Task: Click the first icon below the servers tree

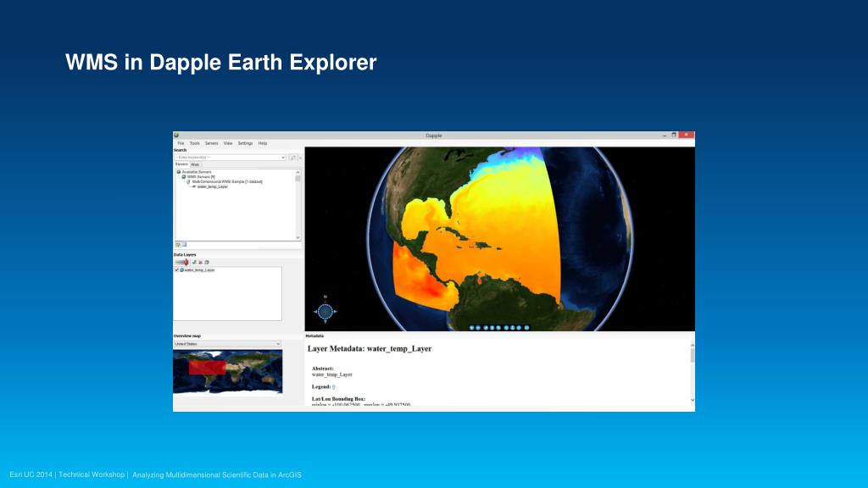Action: click(178, 244)
